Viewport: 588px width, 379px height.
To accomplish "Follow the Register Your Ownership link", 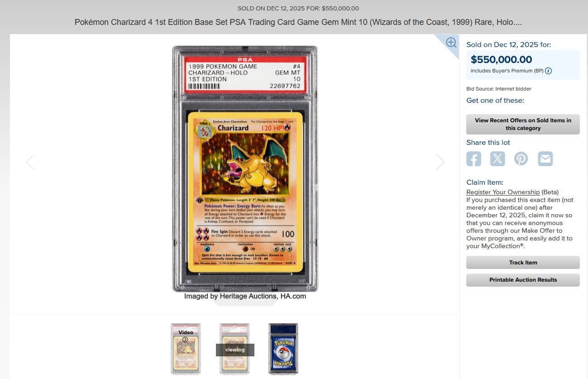I will point(503,192).
